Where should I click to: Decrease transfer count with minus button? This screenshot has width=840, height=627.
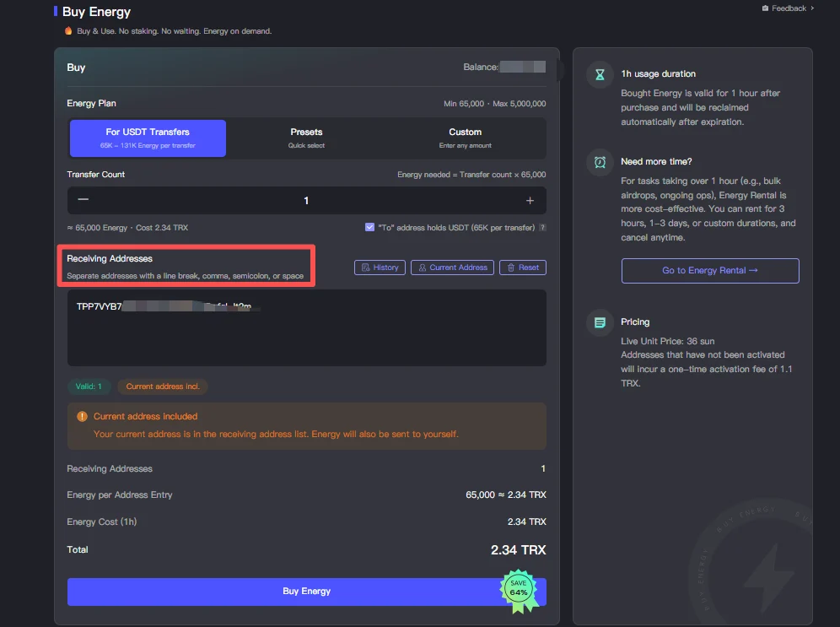[83, 200]
